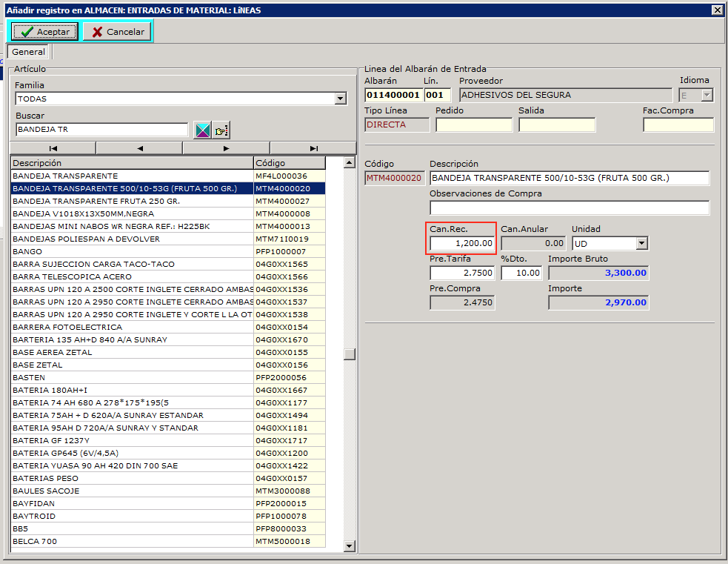Expand the Unidad dropdown
Image resolution: width=728 pixels, height=564 pixels.
[x=641, y=243]
